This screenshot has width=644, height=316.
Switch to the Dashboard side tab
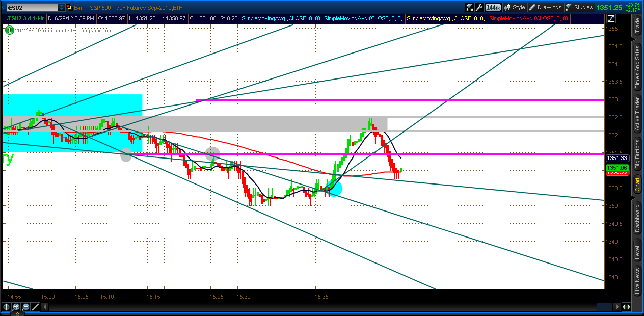[637, 218]
